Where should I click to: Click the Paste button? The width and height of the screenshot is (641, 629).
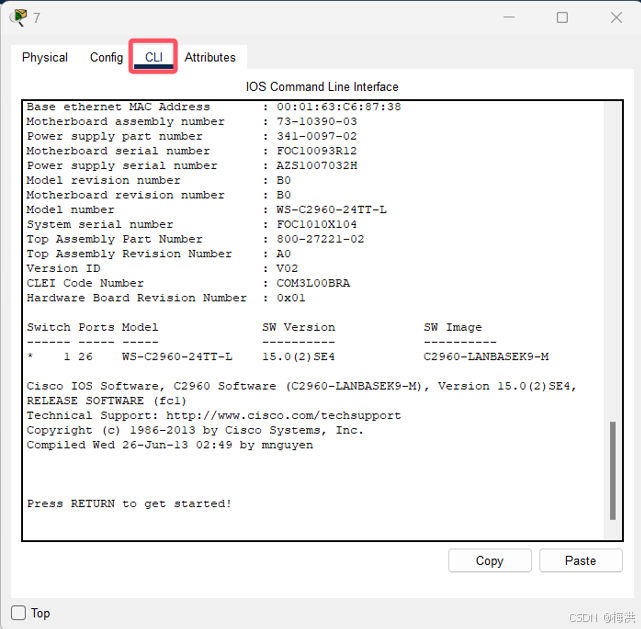580,560
